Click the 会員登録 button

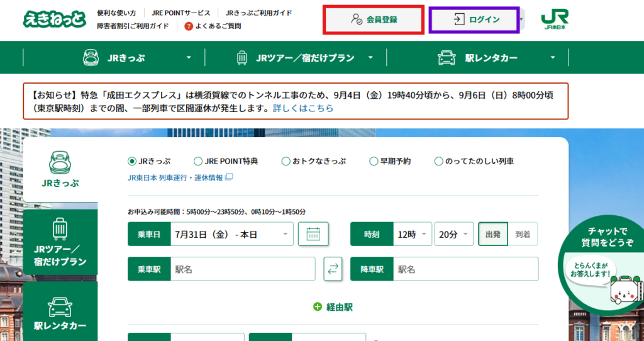[x=374, y=20]
